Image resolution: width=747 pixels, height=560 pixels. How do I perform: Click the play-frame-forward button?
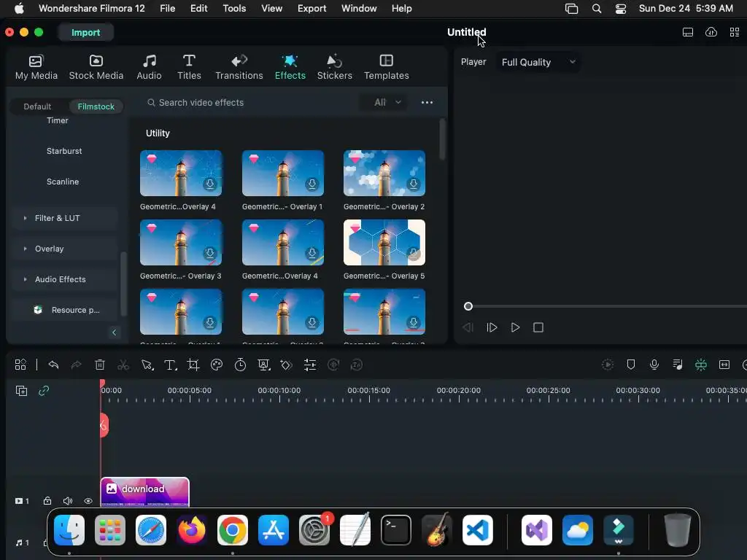[492, 327]
